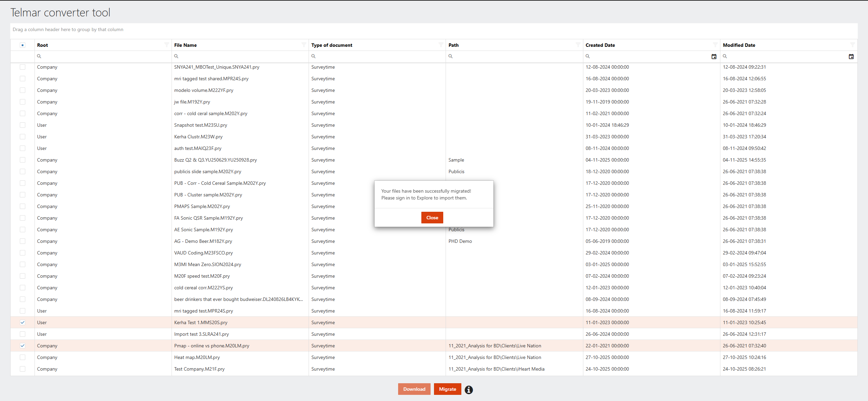Toggle the select-all header checkbox
Screen dimensions: 868x401
click(23, 45)
